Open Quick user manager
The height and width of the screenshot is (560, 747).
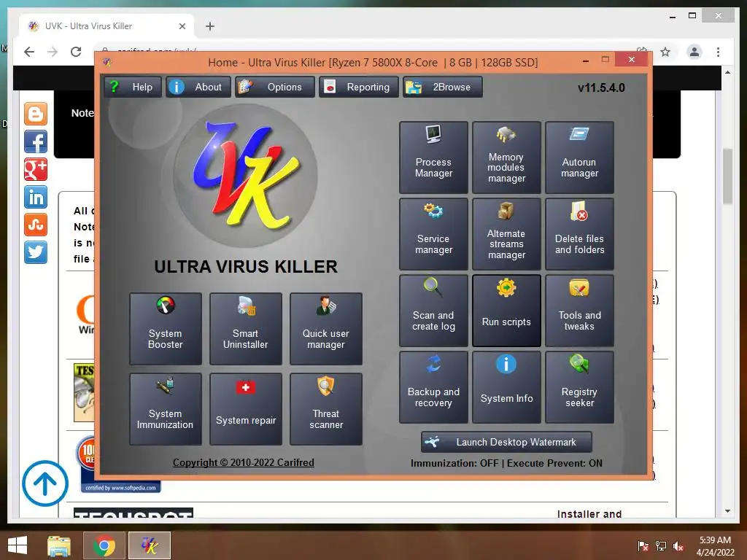pyautogui.click(x=326, y=329)
